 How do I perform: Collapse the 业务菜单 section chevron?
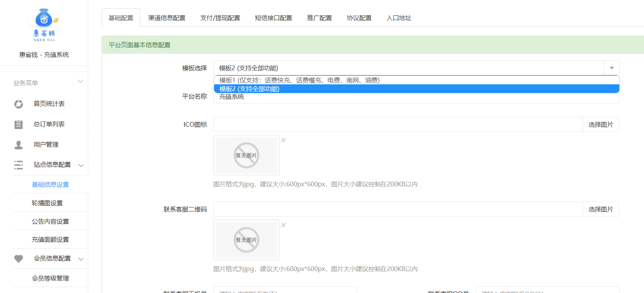pos(80,82)
